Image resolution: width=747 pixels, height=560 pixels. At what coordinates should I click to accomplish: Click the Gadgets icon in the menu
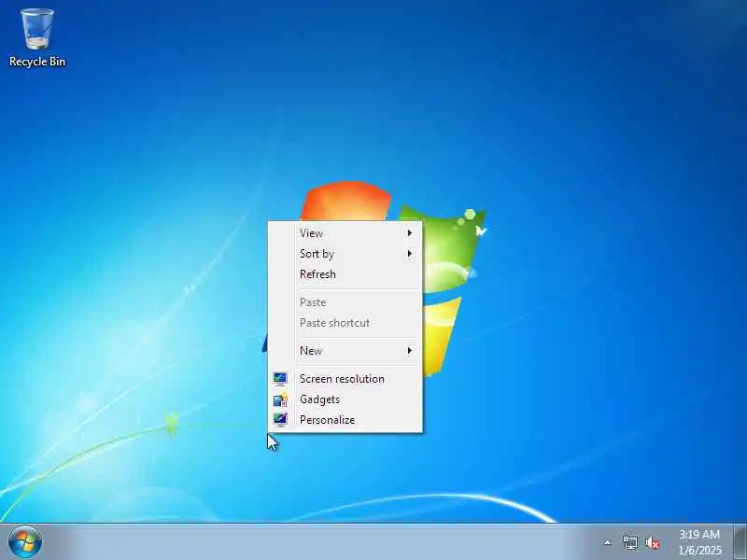pyautogui.click(x=280, y=399)
